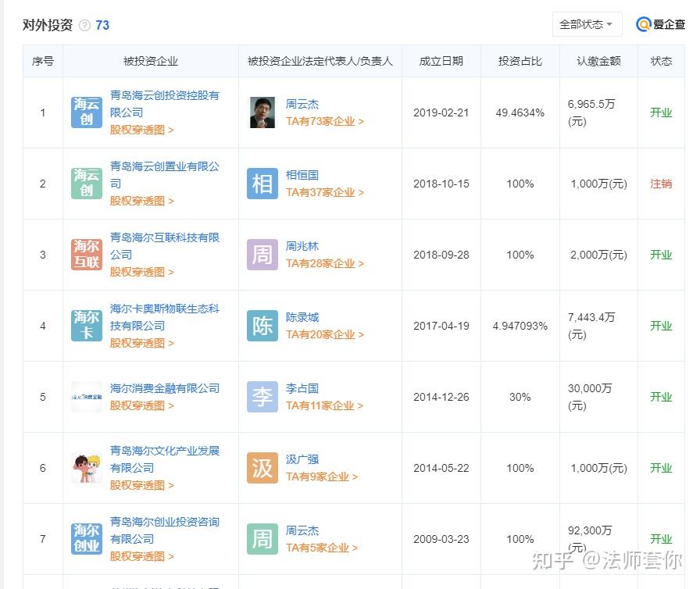Image resolution: width=700 pixels, height=589 pixels.
Task: Click the 73 investment count
Action: coord(102,25)
